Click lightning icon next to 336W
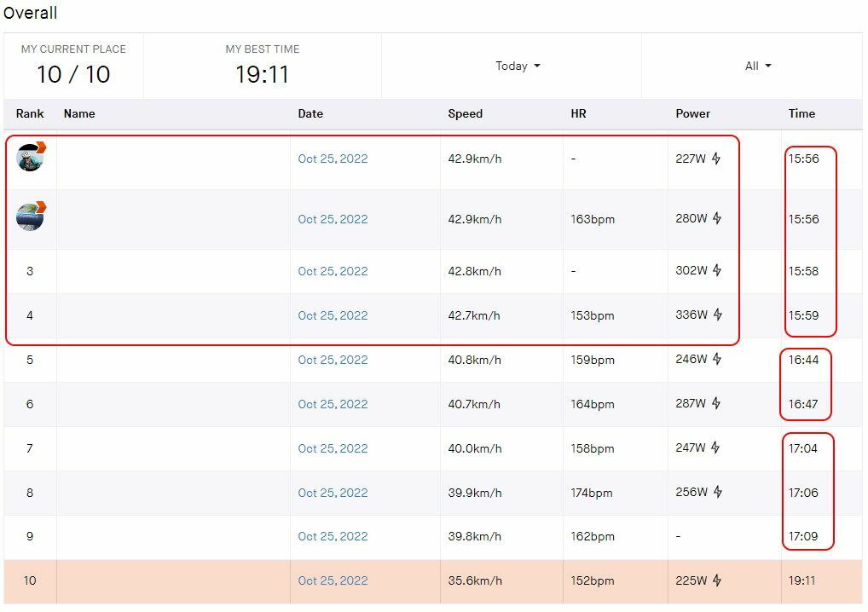Image resolution: width=868 pixels, height=612 pixels. 718,315
